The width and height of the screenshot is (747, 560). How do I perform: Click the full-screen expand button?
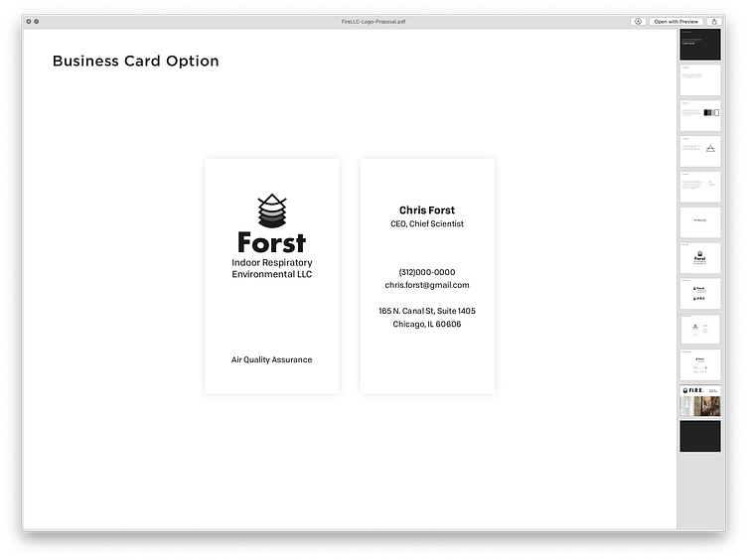pos(36,22)
